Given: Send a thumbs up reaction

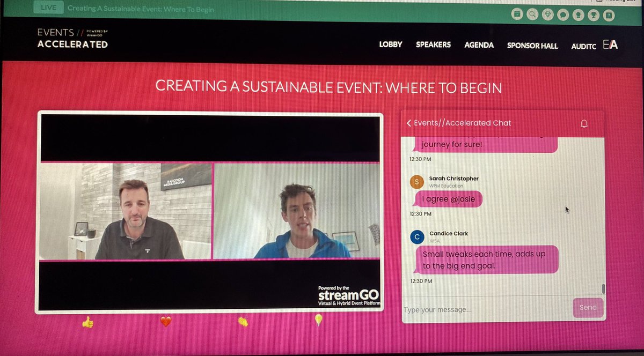Looking at the screenshot, I should click(x=87, y=322).
